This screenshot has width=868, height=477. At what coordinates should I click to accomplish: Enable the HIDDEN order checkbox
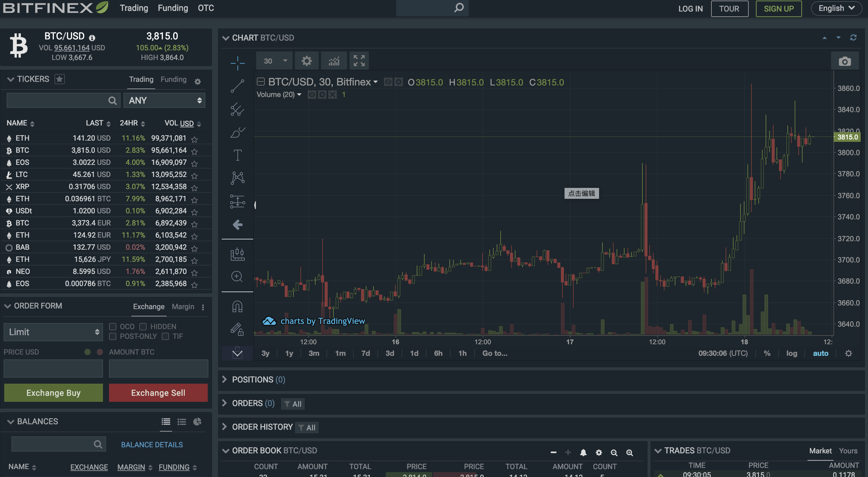tap(143, 326)
